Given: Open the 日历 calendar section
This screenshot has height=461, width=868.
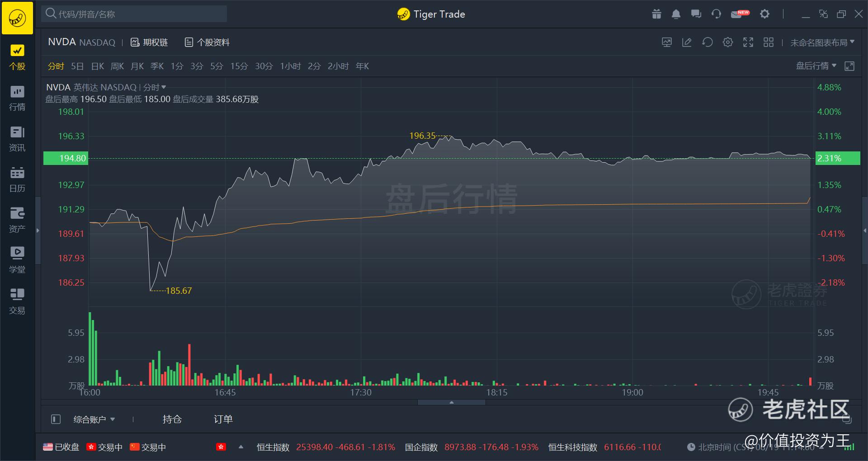Looking at the screenshot, I should (17, 179).
